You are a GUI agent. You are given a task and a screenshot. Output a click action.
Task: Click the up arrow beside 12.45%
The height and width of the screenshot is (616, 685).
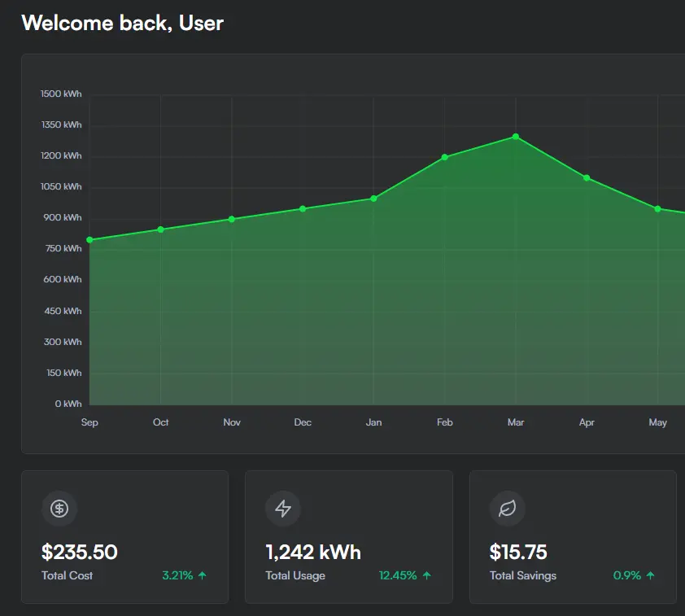427,575
